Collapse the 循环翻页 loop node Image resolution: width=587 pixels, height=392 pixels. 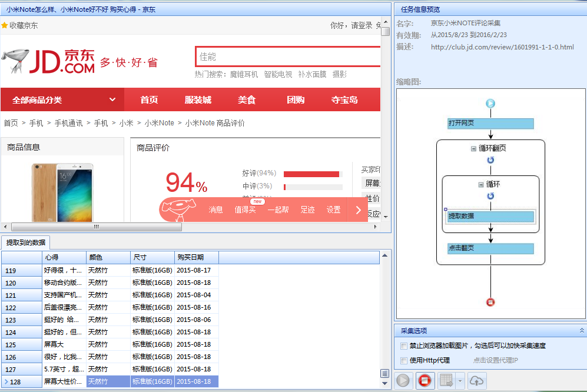tap(473, 149)
